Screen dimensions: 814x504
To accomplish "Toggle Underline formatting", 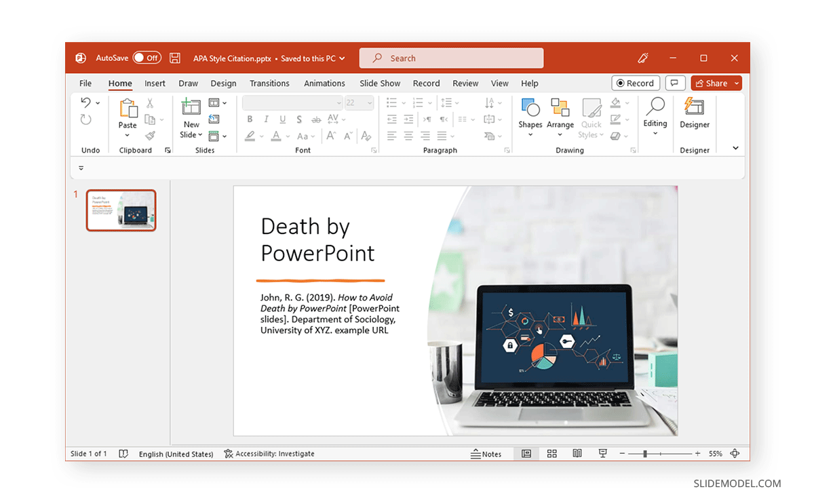I will click(x=282, y=119).
